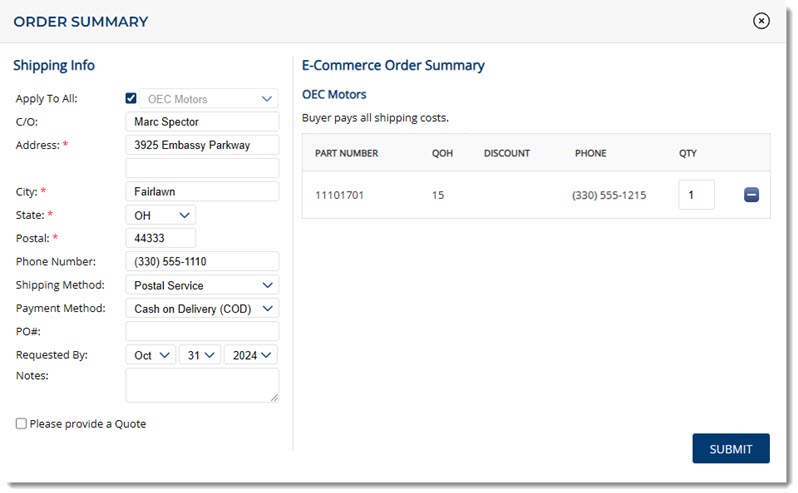Screen dimensions: 798x493
Task: Click the City field containing Fairlawn
Action: tap(202, 191)
